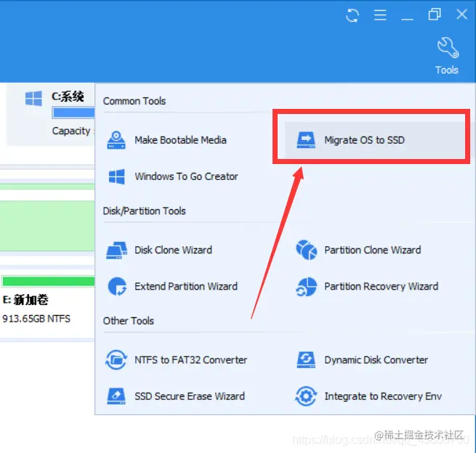476x453 pixels.
Task: Click the E: partition green usage bar
Action: (48, 281)
